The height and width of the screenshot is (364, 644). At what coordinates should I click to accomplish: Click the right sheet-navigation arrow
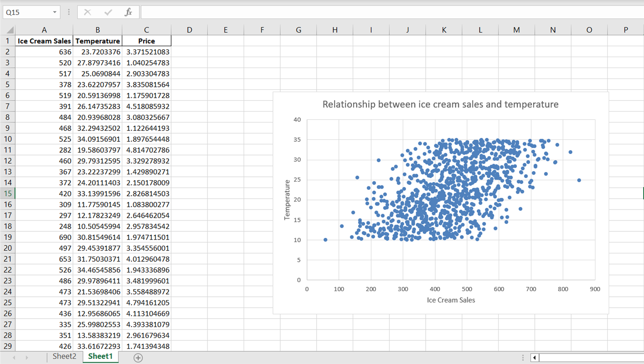(x=26, y=357)
